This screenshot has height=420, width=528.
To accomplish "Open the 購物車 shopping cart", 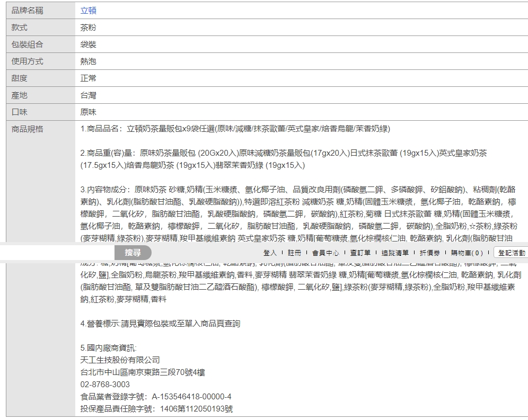I will (467, 253).
